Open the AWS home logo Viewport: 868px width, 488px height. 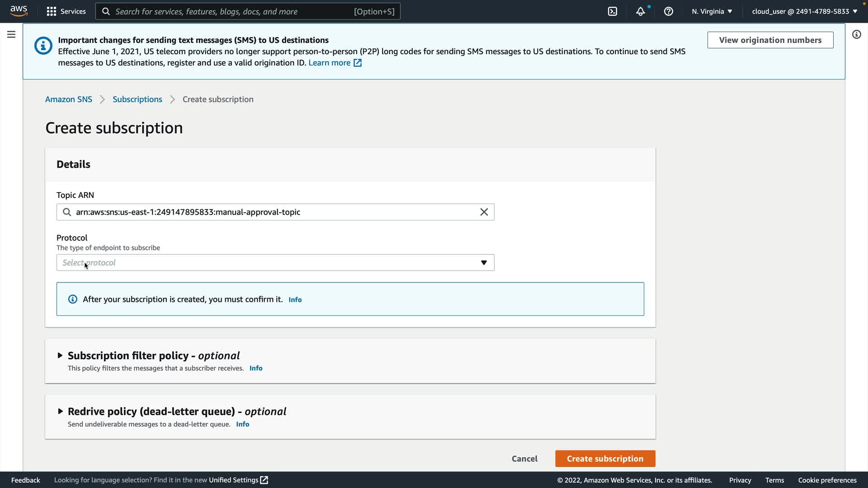click(19, 11)
